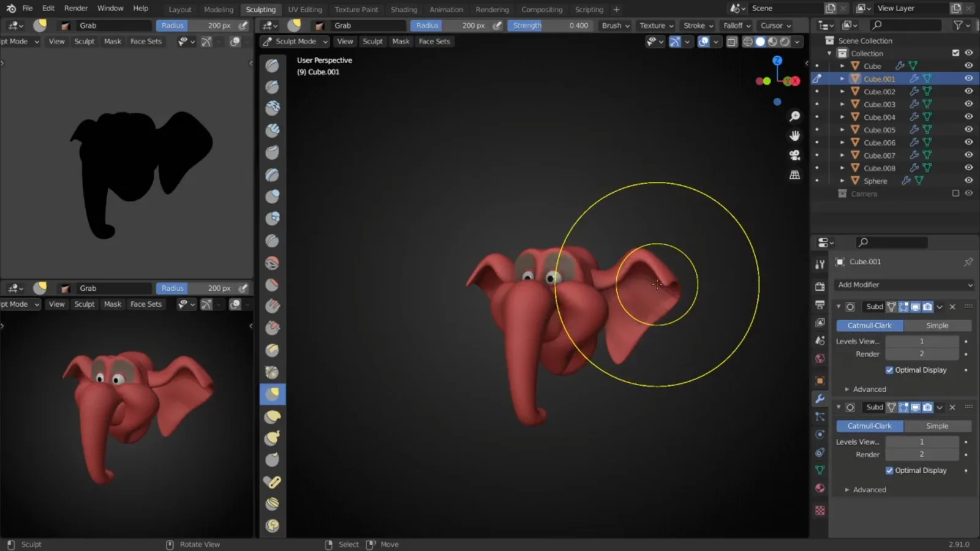Screen dimensions: 980x551
Task: Switch viewport to Rendered shading mode
Action: click(x=784, y=41)
